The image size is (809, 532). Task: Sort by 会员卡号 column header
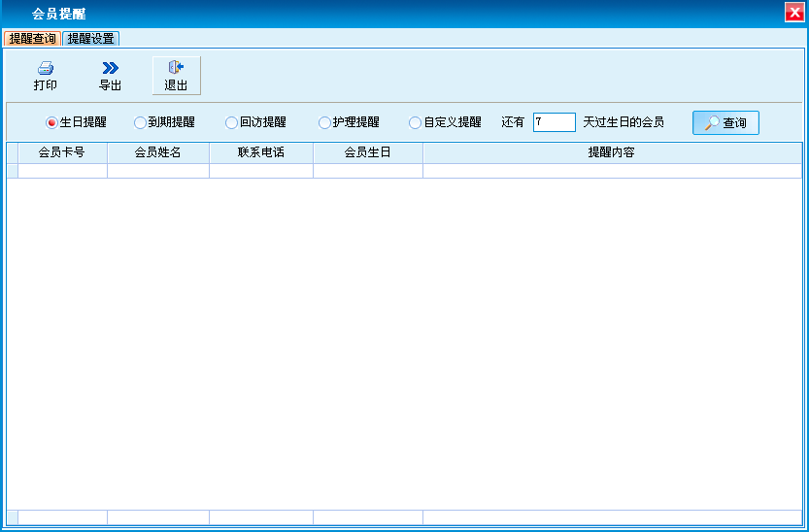point(61,152)
